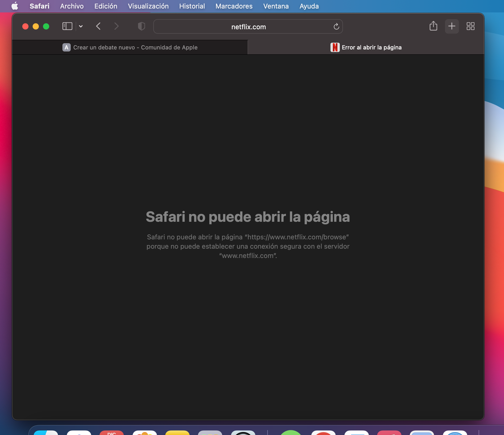504x435 pixels.
Task: Open the sidebar options dropdown chevron
Action: tap(81, 26)
